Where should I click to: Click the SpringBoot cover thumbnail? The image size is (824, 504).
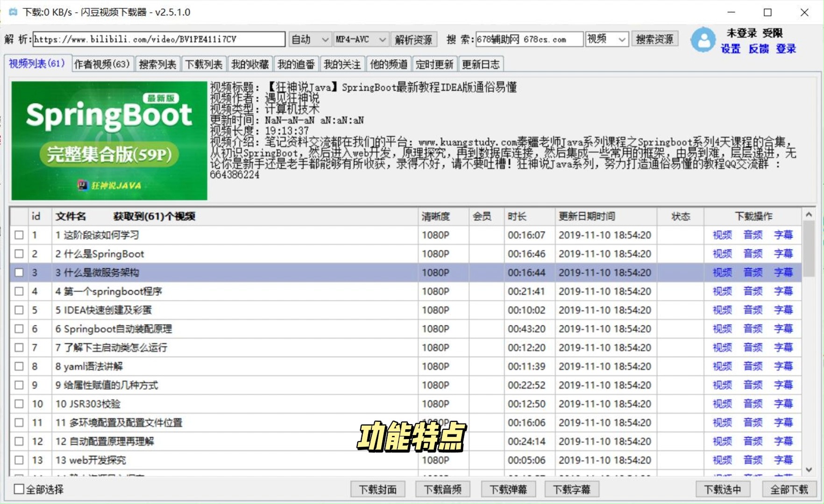pos(109,140)
